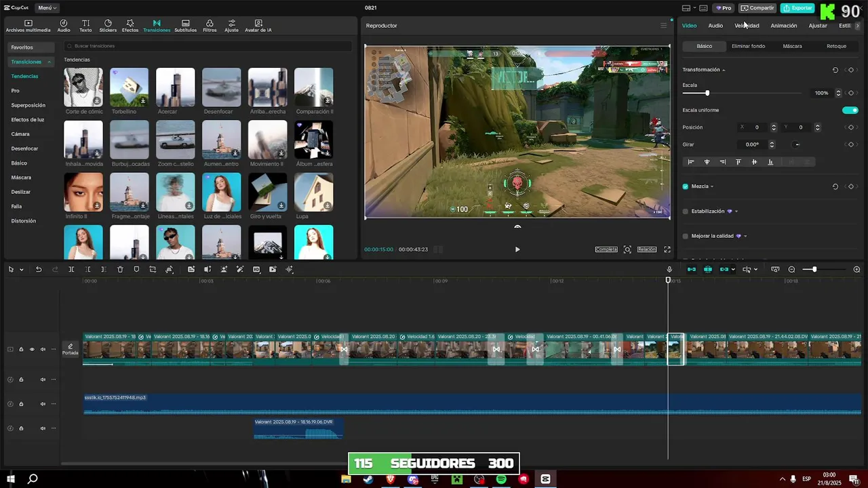Click the undo arrow in timeline toolbar

[x=39, y=269]
